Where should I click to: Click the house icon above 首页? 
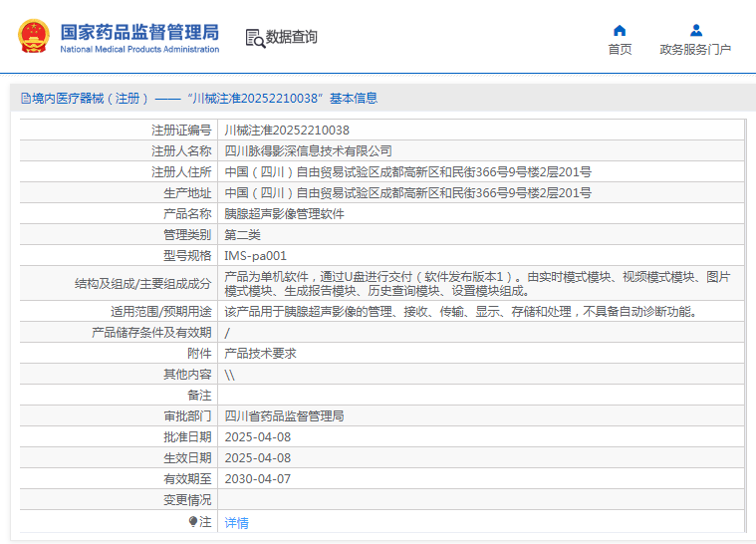tap(620, 30)
